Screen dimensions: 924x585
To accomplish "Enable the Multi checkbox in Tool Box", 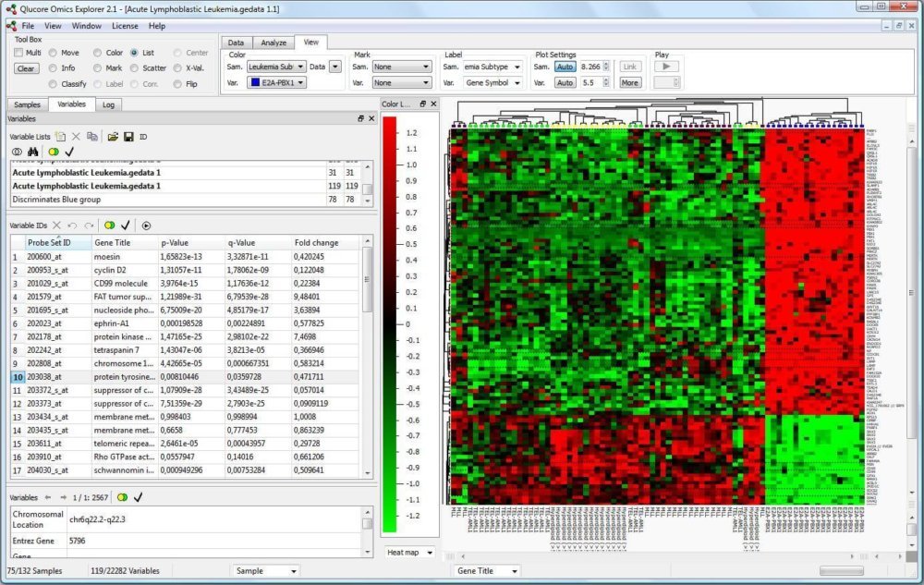I will coord(19,54).
